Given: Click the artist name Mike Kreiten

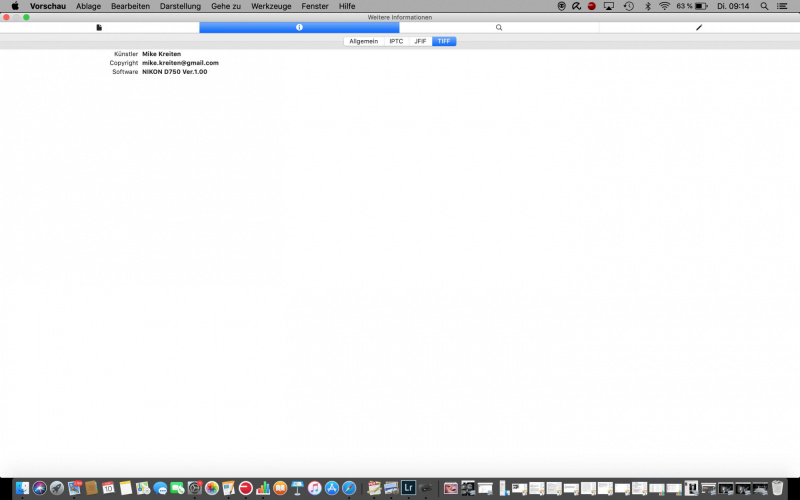Looking at the screenshot, I should 161,54.
